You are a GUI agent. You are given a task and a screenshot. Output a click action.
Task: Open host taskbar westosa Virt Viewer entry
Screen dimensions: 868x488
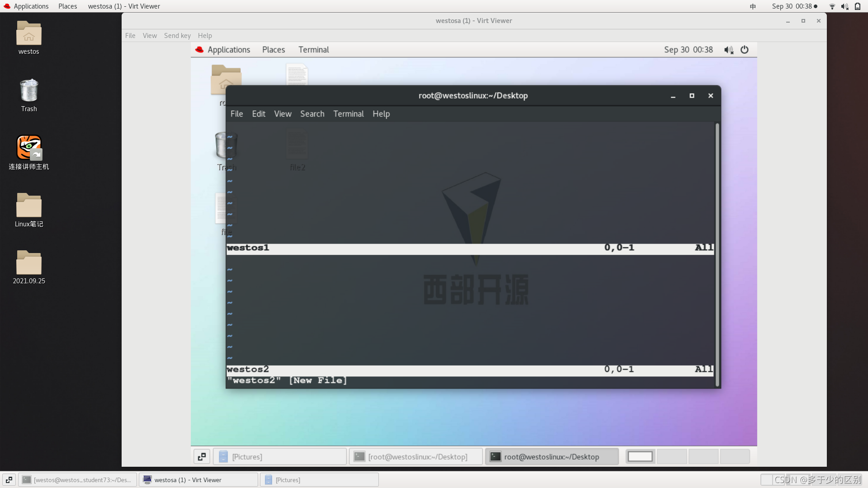(x=198, y=480)
